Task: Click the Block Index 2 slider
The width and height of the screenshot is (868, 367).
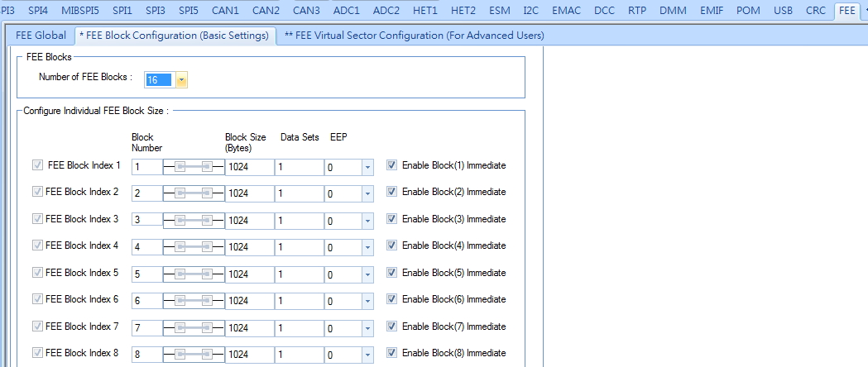Action: 194,193
